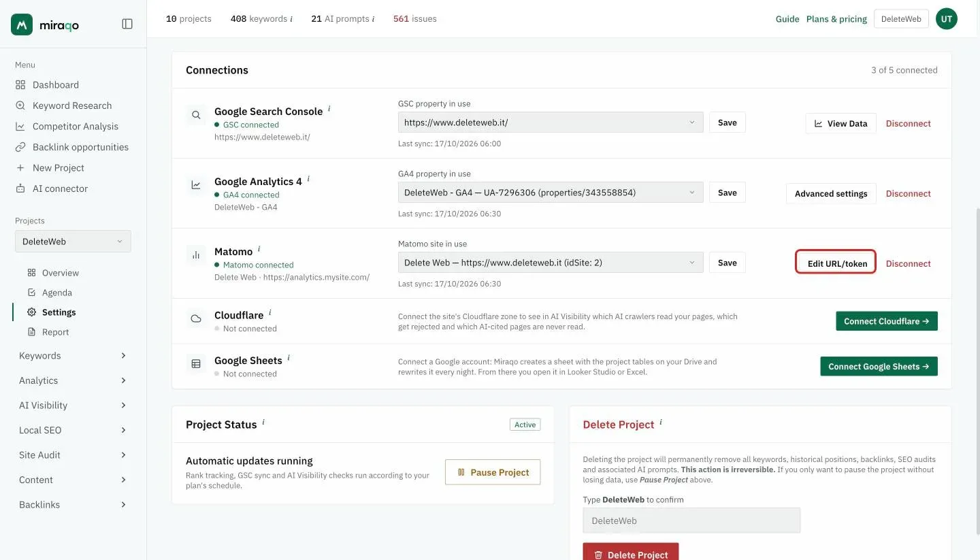Collapse the sidebar panel toggle icon
980x560 pixels.
point(127,24)
